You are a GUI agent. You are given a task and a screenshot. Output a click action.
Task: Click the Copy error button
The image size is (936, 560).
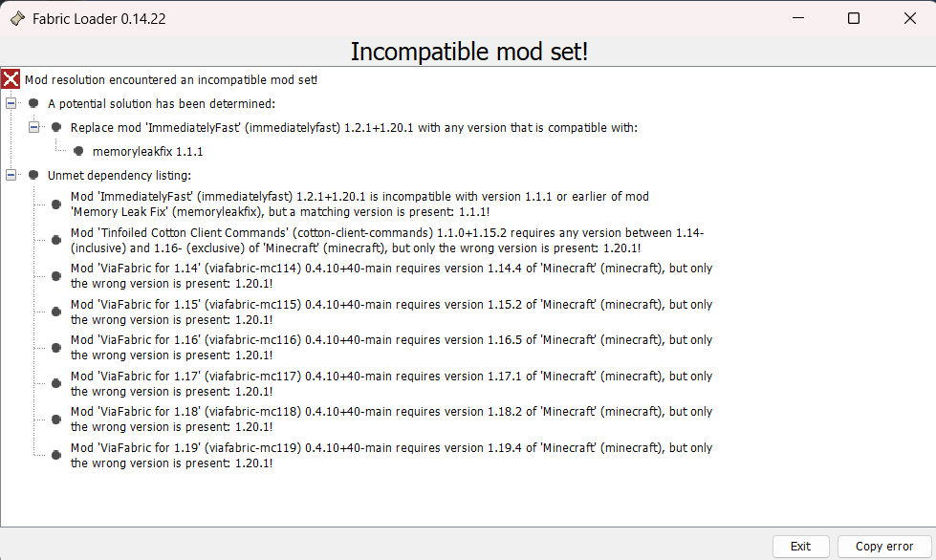pyautogui.click(x=882, y=546)
